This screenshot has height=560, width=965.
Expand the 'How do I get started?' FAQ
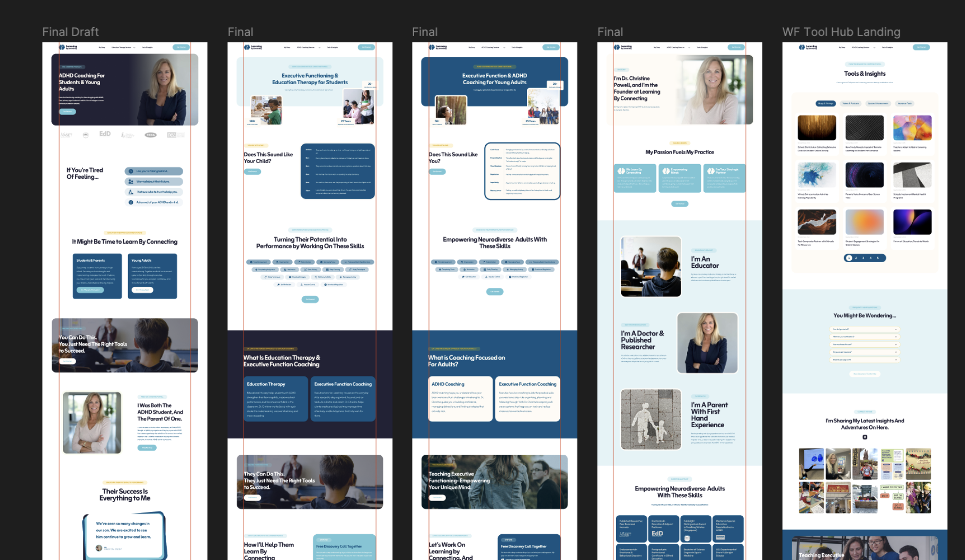coord(865,329)
